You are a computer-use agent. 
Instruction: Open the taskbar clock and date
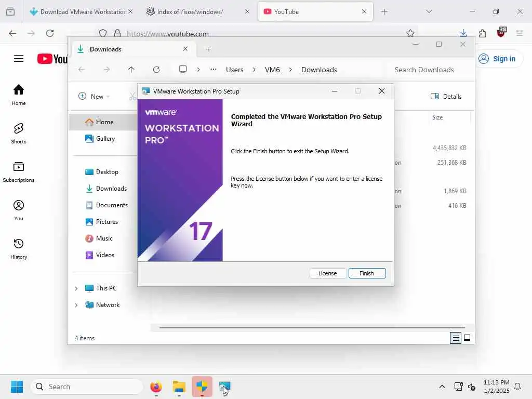[x=496, y=387]
